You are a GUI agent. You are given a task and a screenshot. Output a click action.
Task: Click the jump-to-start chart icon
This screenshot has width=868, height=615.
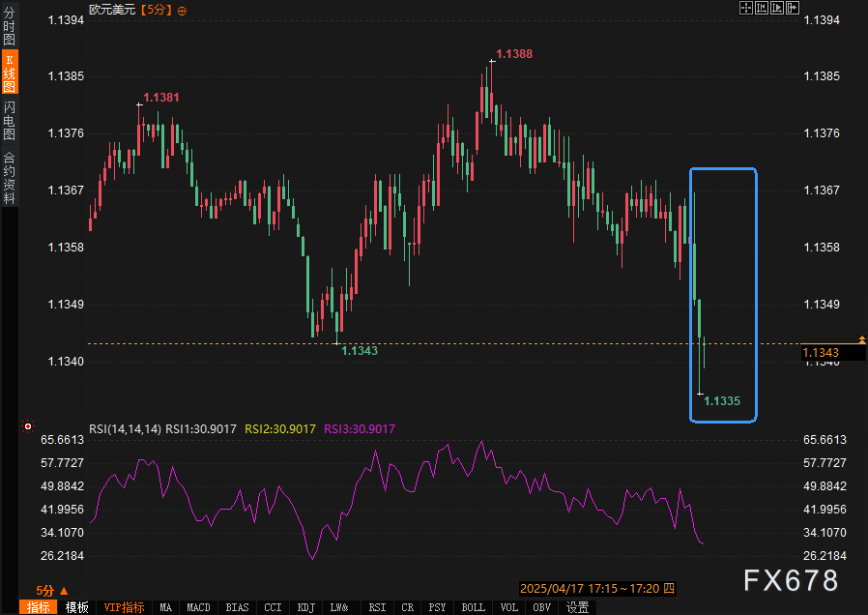pos(761,8)
